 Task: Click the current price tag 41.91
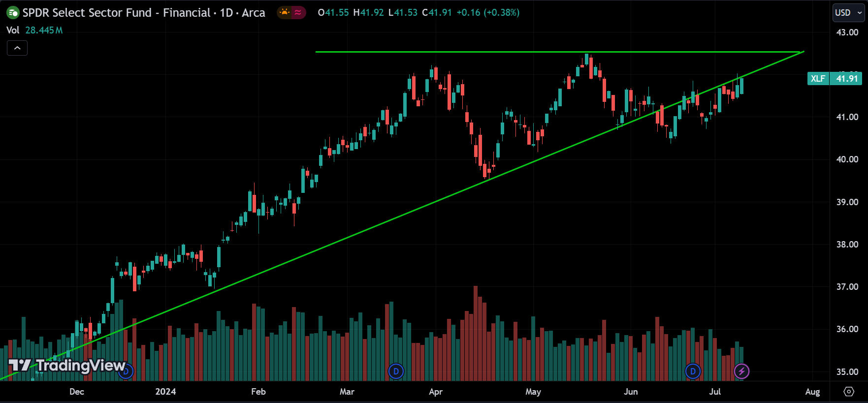coord(846,78)
